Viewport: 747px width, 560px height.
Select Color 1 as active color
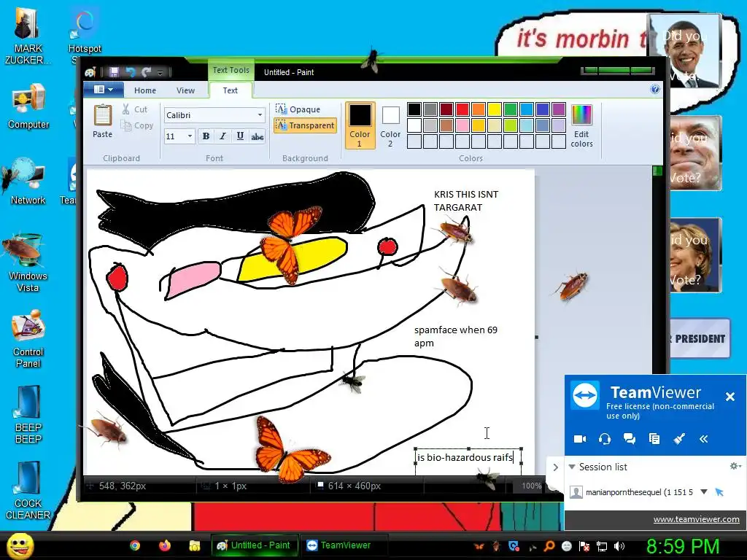[360, 125]
